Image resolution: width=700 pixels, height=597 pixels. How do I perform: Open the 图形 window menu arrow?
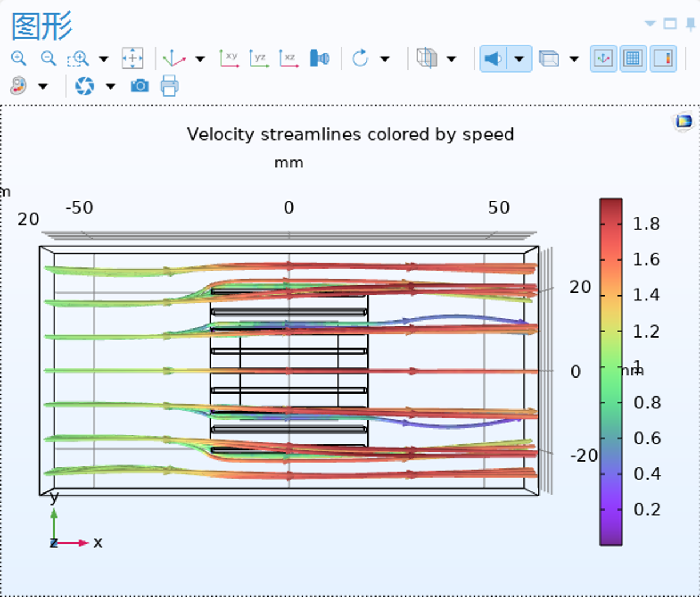click(650, 23)
